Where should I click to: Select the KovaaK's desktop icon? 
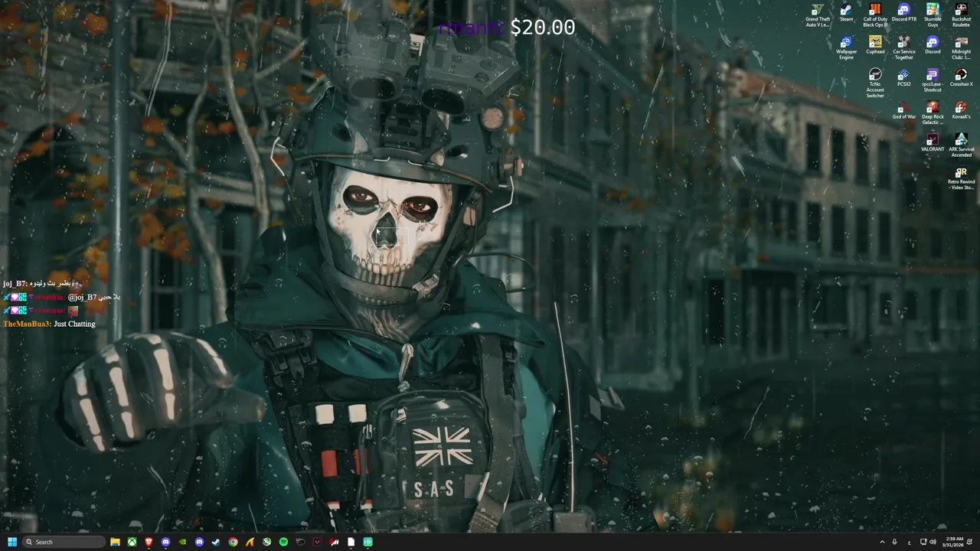click(x=961, y=110)
